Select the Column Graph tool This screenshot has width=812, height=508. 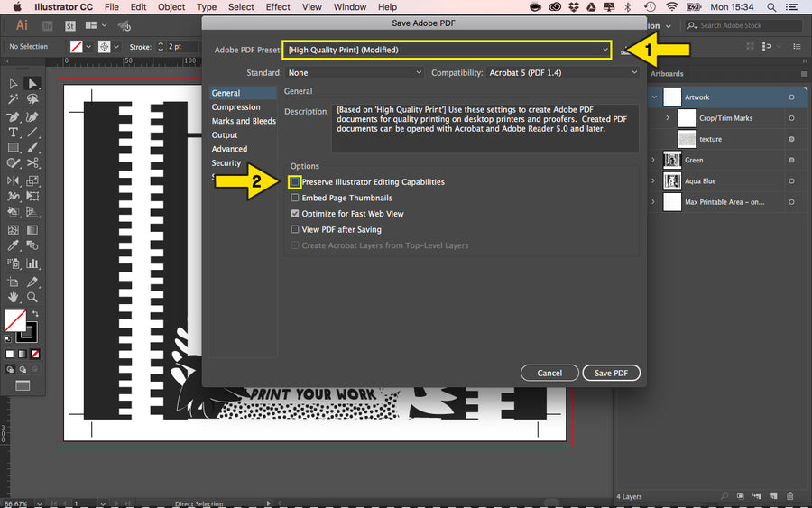[32, 263]
